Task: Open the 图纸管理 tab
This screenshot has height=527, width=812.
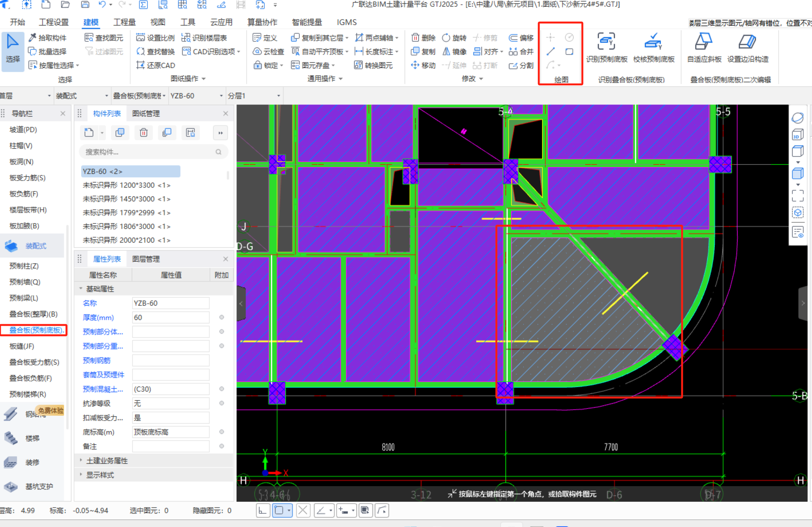Action: click(146, 113)
